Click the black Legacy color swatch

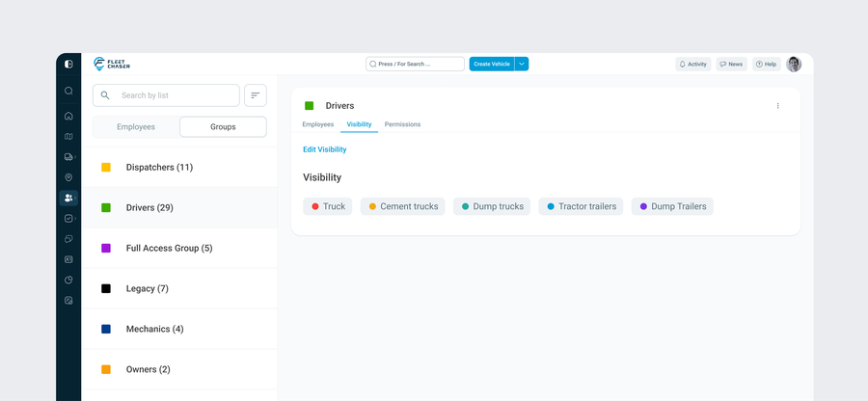click(106, 288)
